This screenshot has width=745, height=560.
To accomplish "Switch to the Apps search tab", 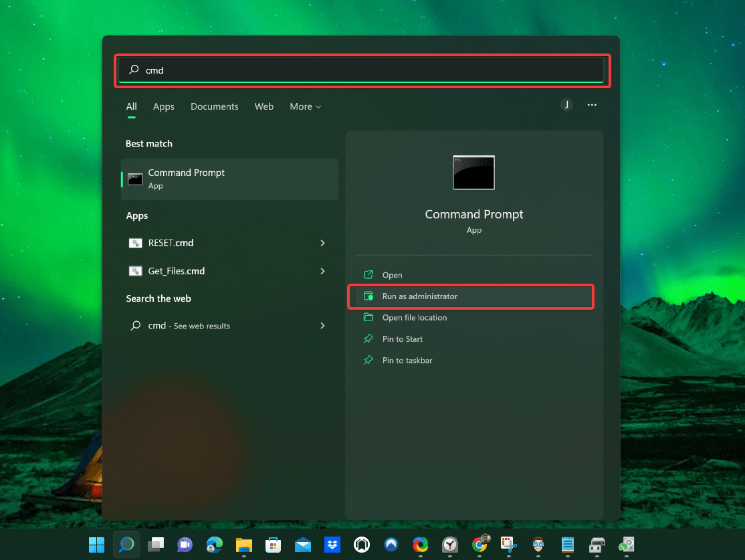I will [x=163, y=106].
